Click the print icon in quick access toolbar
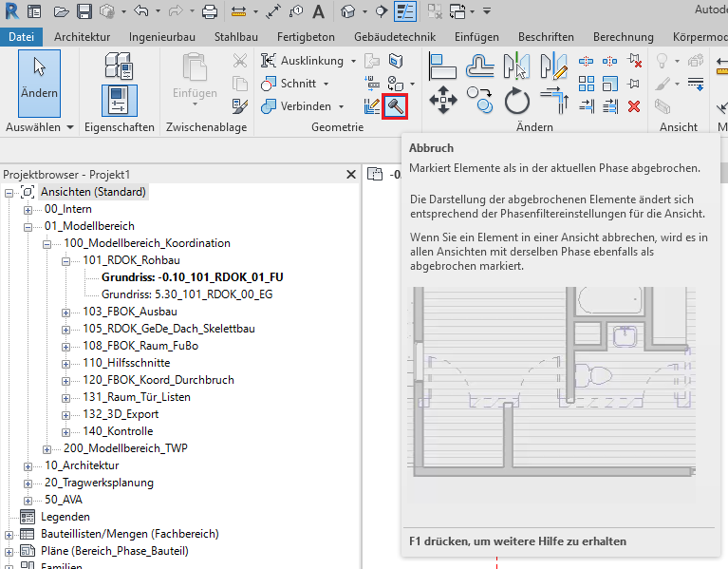The height and width of the screenshot is (569, 728). [x=210, y=11]
